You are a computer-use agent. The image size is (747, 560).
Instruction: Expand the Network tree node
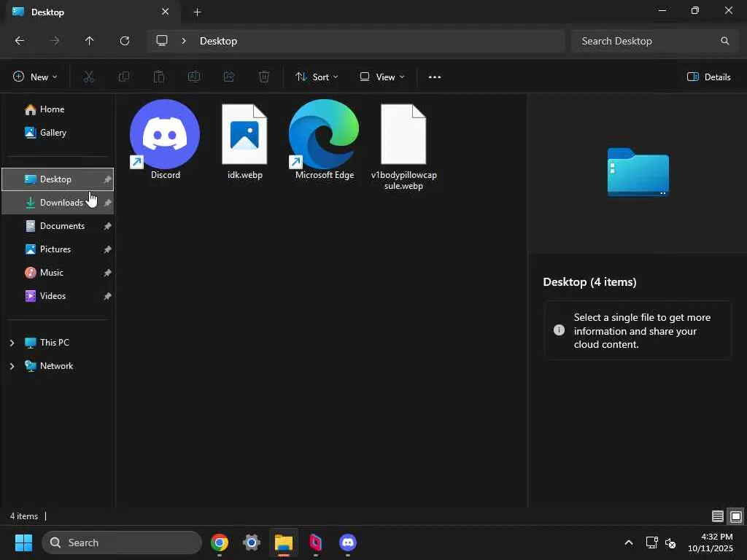(12, 366)
